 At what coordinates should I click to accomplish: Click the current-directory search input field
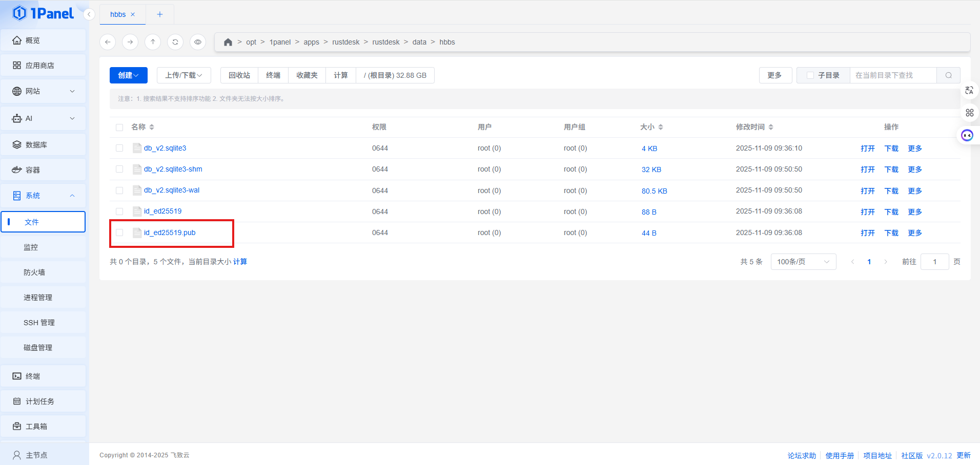point(892,75)
